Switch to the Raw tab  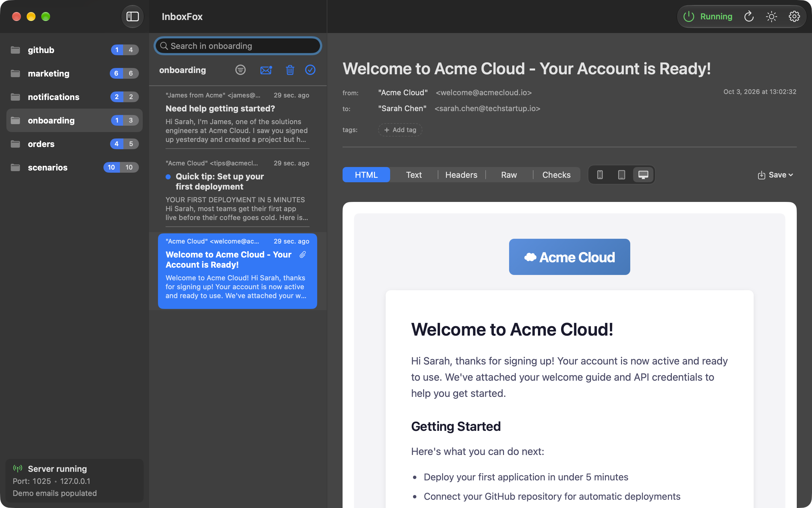pos(509,175)
